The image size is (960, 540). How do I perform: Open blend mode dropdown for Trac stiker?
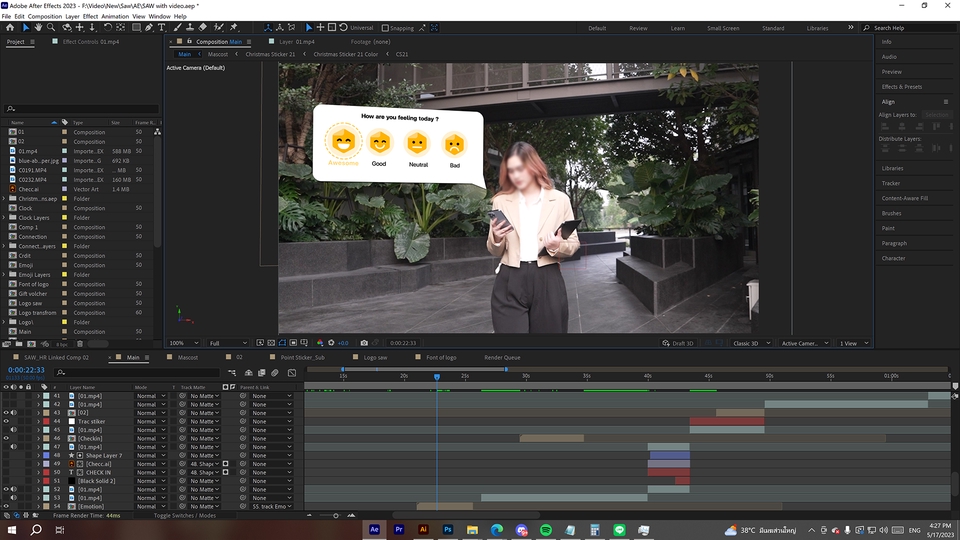(151, 421)
